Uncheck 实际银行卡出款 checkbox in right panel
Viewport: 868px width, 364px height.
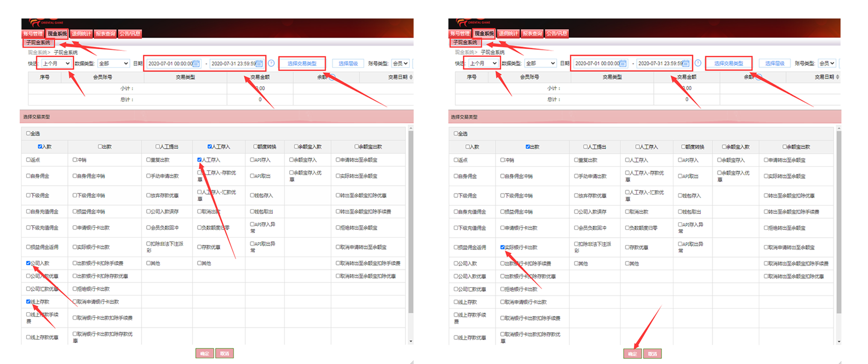(502, 247)
